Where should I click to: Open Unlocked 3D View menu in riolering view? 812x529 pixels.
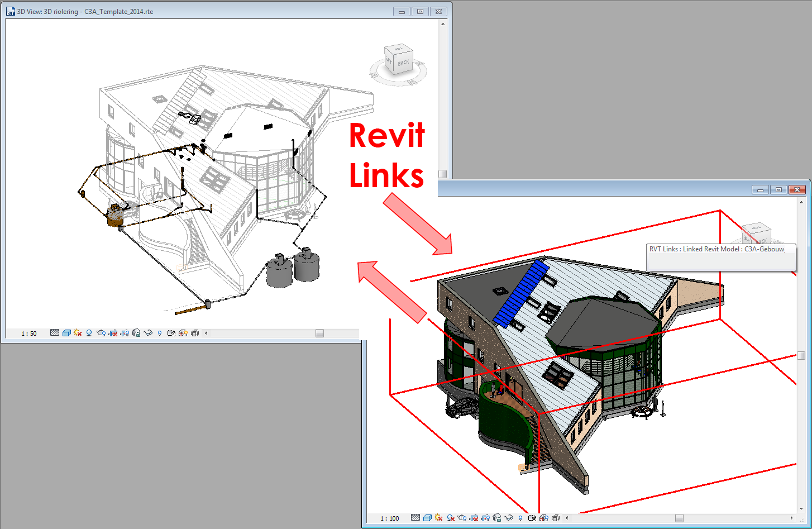click(x=136, y=333)
